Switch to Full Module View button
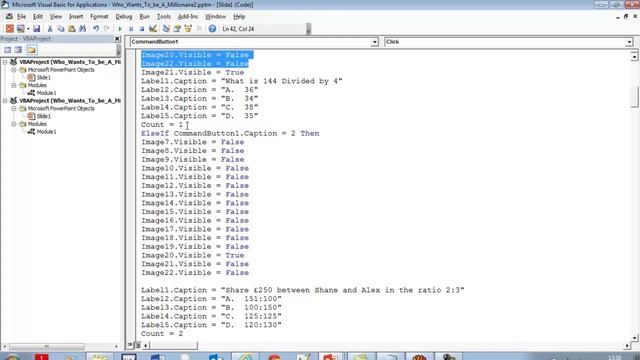 pos(138,345)
